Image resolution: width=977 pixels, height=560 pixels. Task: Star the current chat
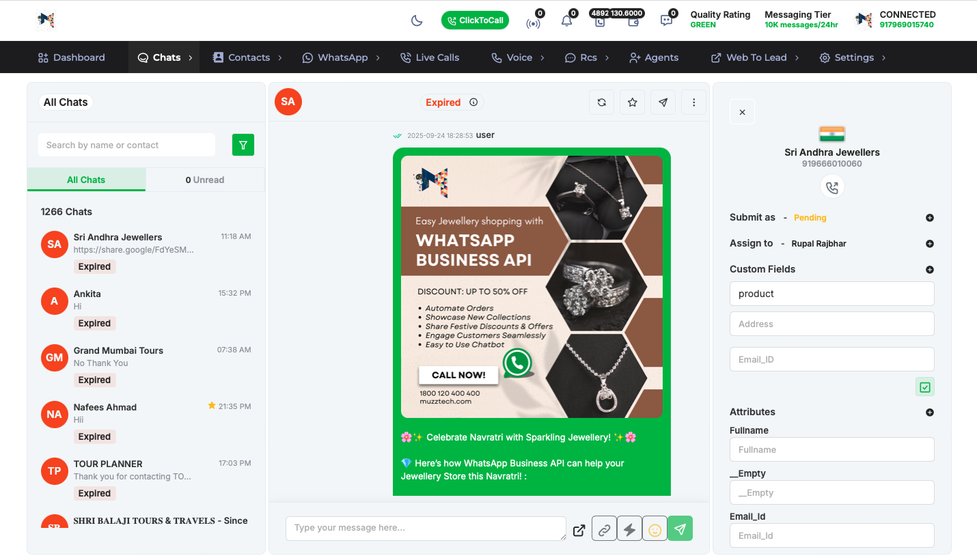(632, 102)
